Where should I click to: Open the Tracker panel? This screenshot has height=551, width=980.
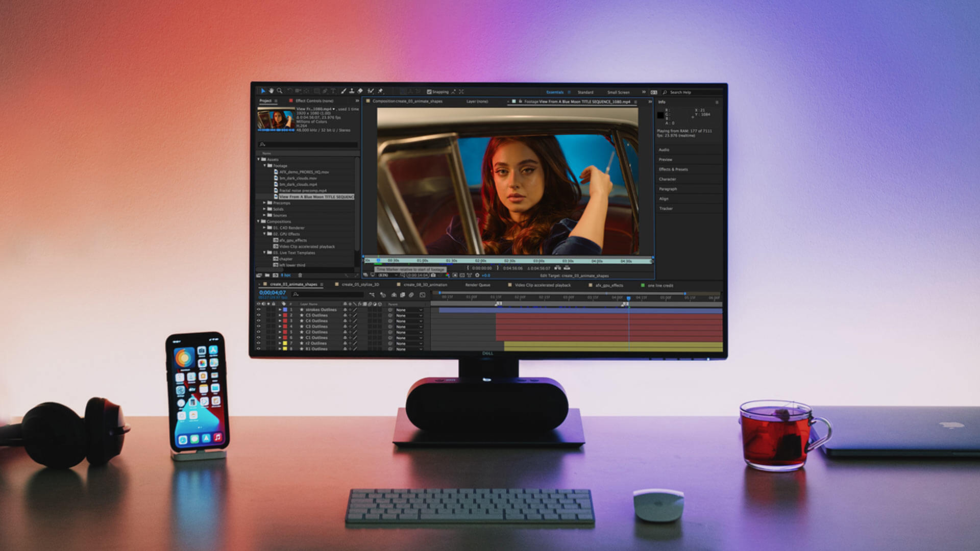pyautogui.click(x=666, y=208)
